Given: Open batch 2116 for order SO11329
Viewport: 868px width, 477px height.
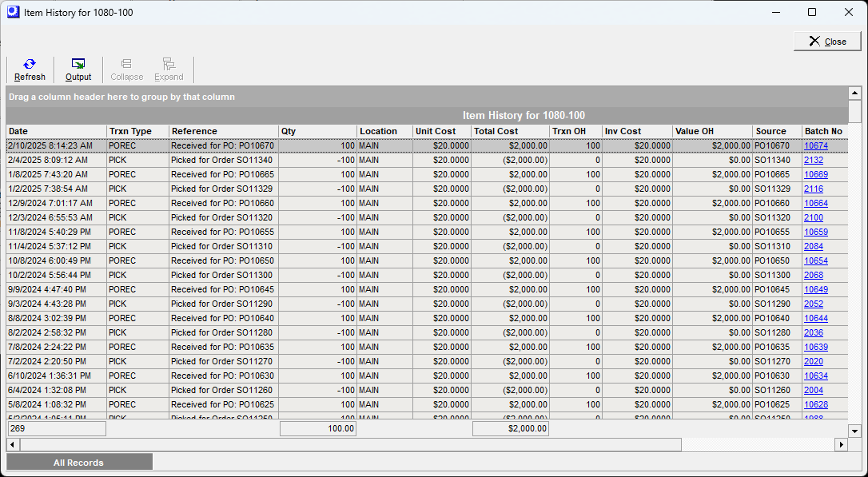Looking at the screenshot, I should click(813, 189).
